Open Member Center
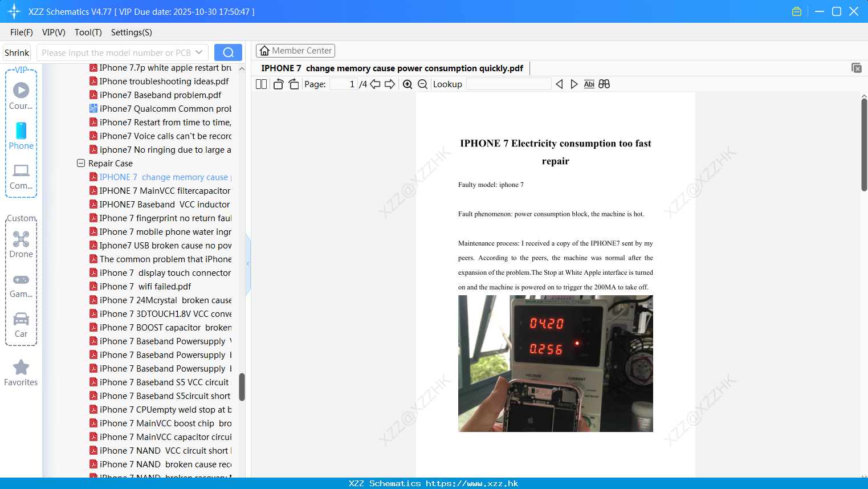 [295, 51]
